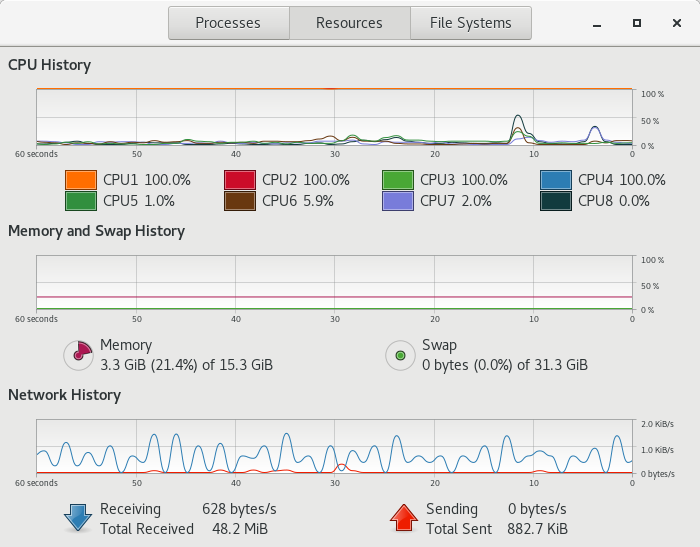
Task: Click the CPU4 100.0% label
Action: pyautogui.click(x=622, y=180)
